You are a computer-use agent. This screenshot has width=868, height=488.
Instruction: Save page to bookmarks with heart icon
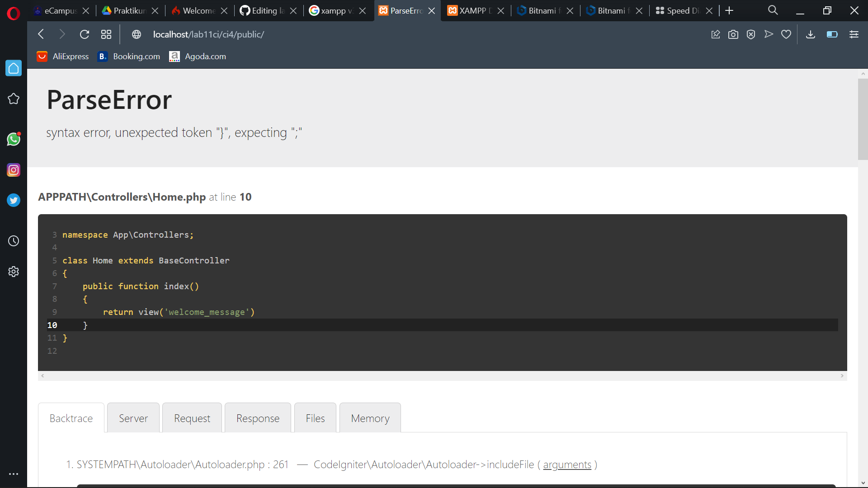pos(787,34)
